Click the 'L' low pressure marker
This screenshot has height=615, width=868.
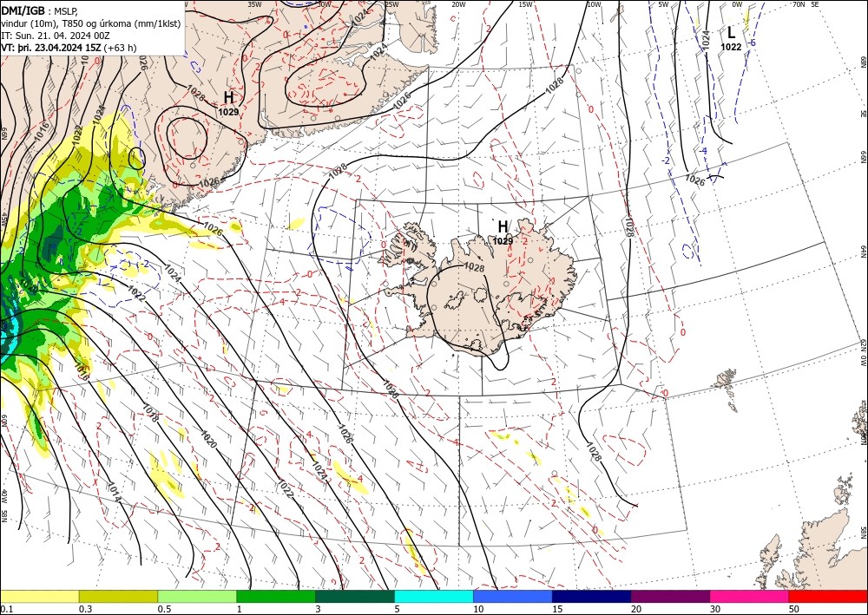click(x=731, y=33)
